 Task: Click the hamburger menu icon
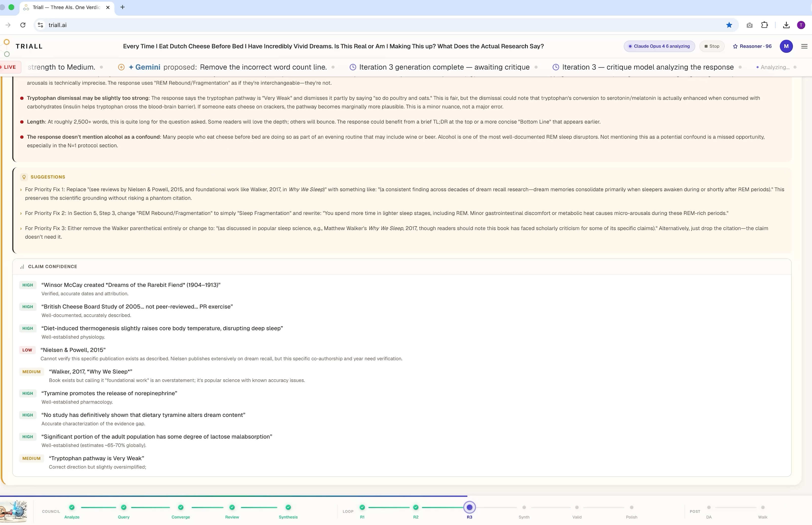point(804,46)
